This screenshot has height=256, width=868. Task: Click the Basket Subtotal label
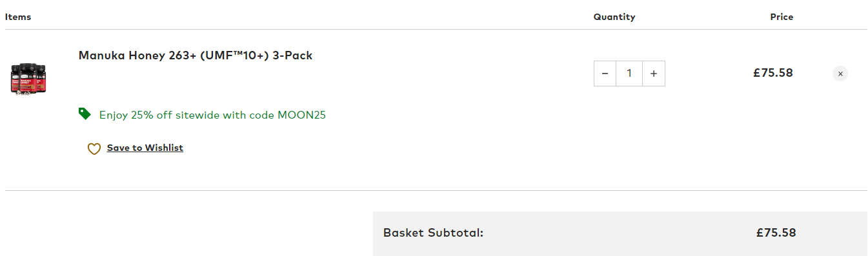tap(433, 233)
